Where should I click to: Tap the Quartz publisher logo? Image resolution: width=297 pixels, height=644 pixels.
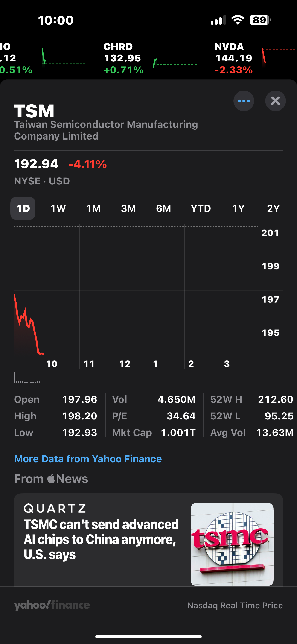[55, 509]
